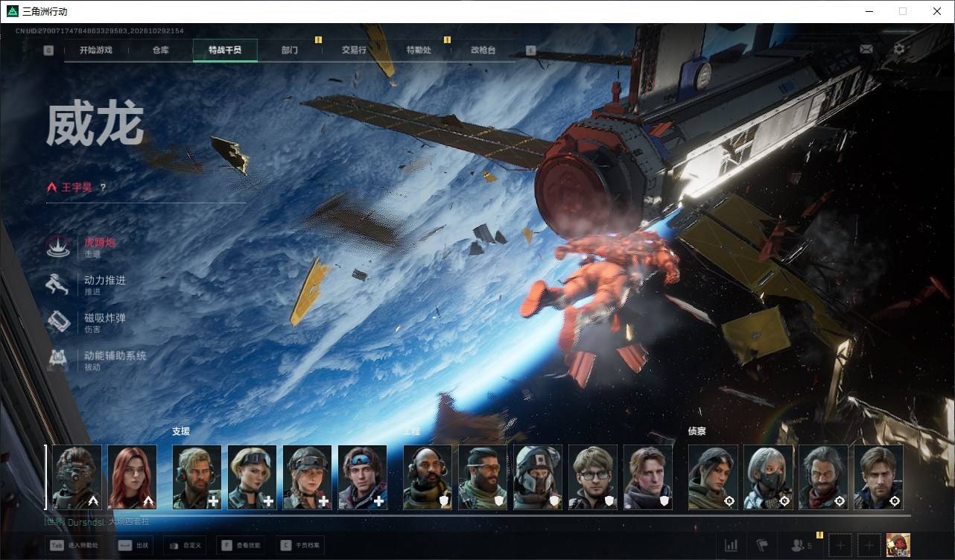Open the 自定义 customize button
The height and width of the screenshot is (560, 955).
pyautogui.click(x=185, y=545)
